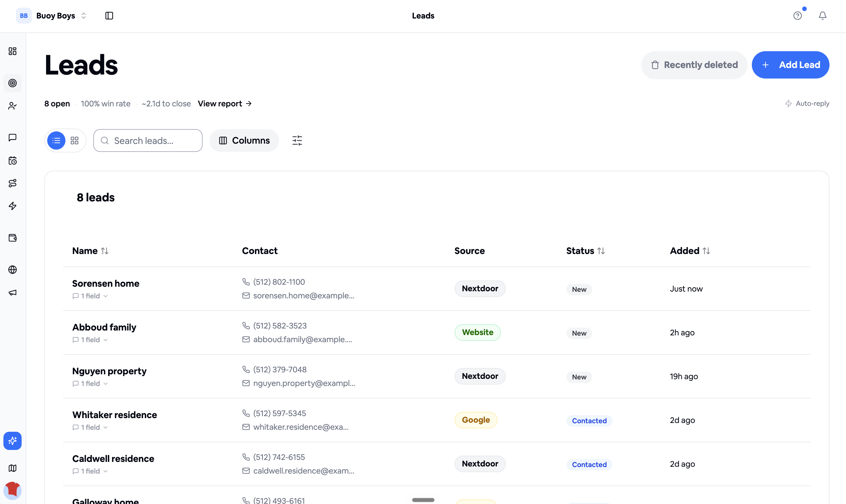
Task: Open the customers person icon in sidebar
Action: click(x=13, y=106)
